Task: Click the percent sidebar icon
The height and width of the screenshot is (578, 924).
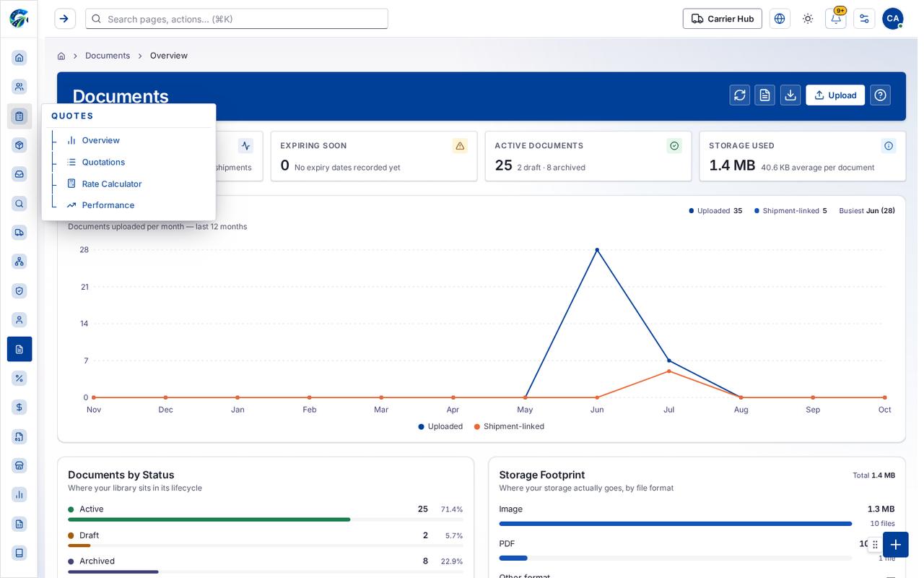Action: pyautogui.click(x=19, y=378)
